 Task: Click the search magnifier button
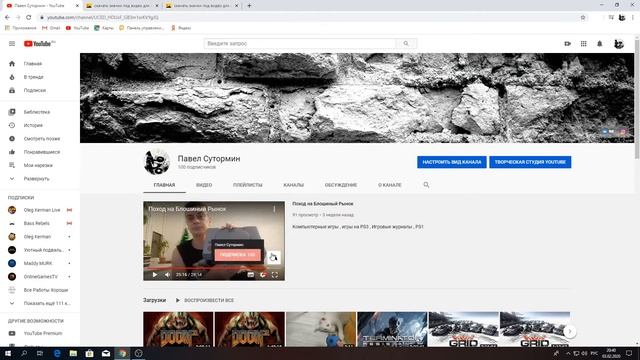[406, 44]
